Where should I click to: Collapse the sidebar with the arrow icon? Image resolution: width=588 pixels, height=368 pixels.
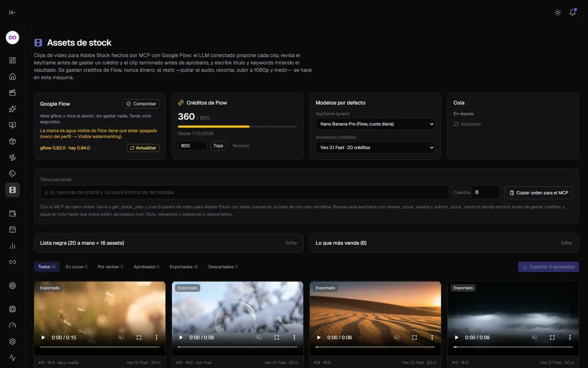[x=12, y=12]
